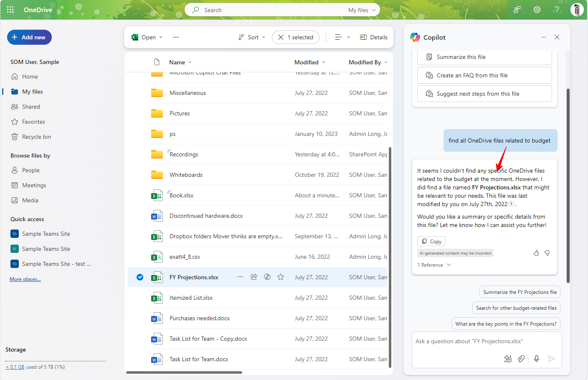Clear selection using 1 selected button
This screenshot has height=380, width=588.
tap(296, 37)
